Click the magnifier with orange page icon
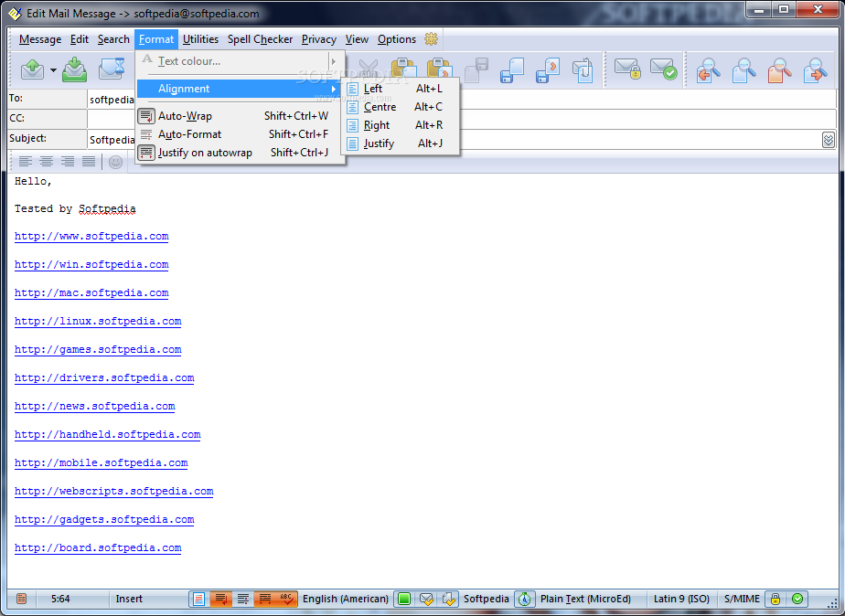 pyautogui.click(x=780, y=70)
